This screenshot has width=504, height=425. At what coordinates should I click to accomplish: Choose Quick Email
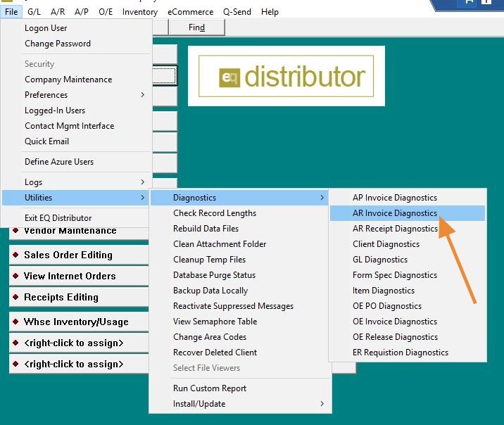coord(77,141)
